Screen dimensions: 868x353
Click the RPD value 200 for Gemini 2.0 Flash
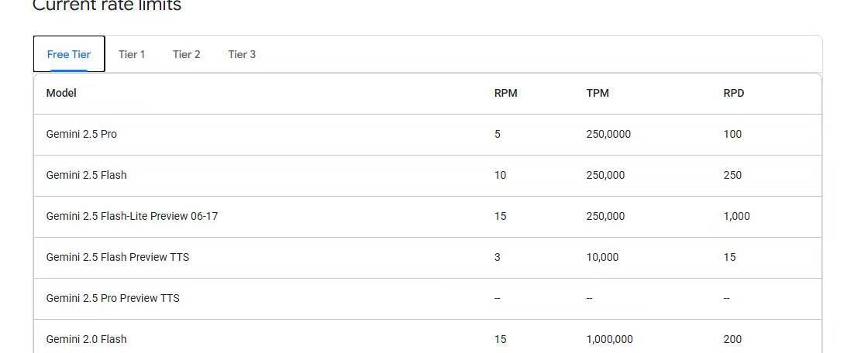pyautogui.click(x=732, y=339)
